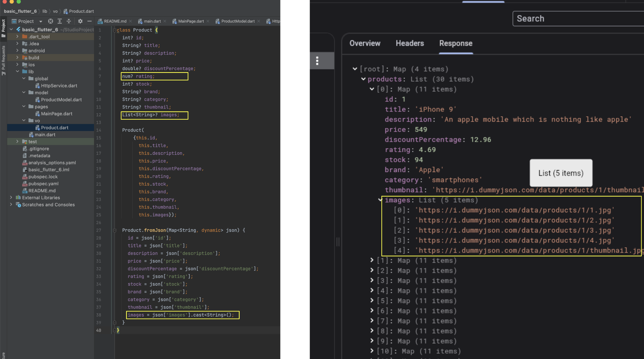Open the MainPage.dart editor tab
The width and height of the screenshot is (644, 359).
click(x=191, y=21)
